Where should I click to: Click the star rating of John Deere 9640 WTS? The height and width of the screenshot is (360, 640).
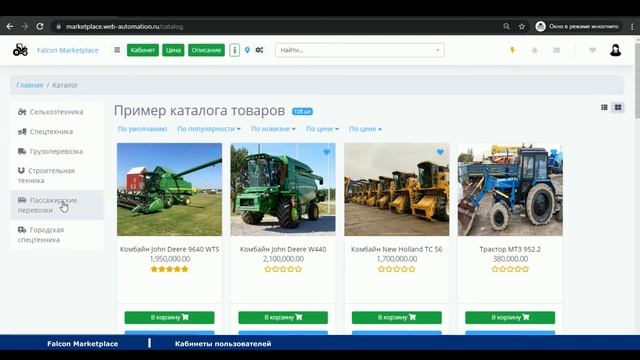(169, 269)
